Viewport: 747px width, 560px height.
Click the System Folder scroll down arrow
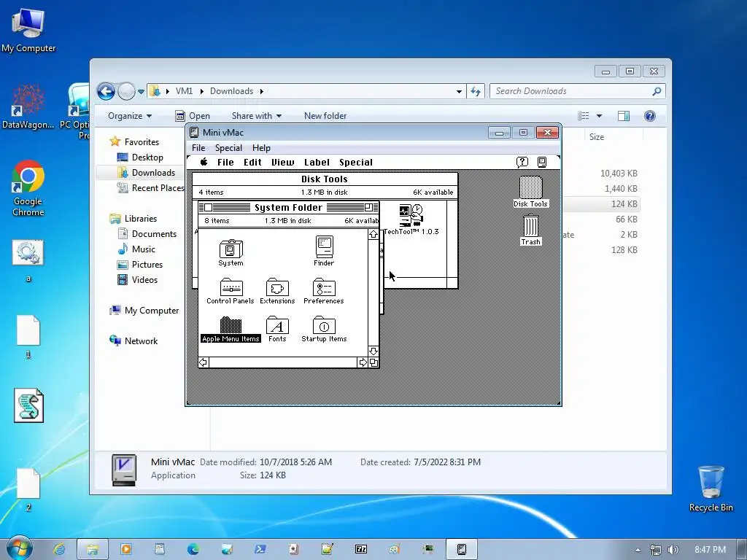click(x=373, y=351)
